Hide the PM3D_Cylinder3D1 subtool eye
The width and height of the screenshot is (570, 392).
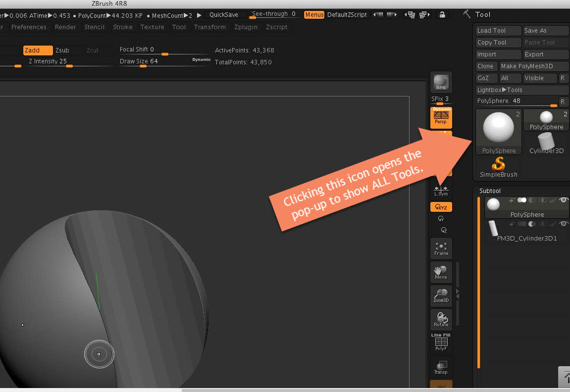point(564,223)
